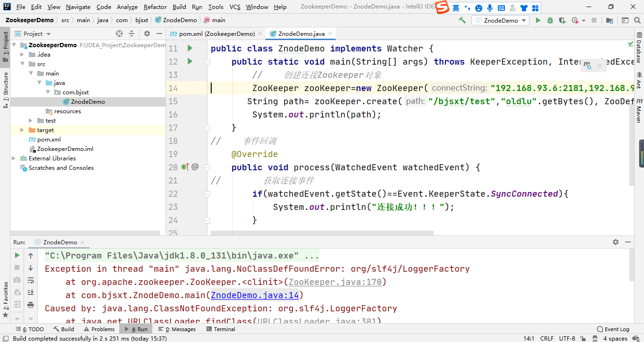The width and height of the screenshot is (644, 342).
Task: Click the Run panel stop icon
Action: (17, 267)
